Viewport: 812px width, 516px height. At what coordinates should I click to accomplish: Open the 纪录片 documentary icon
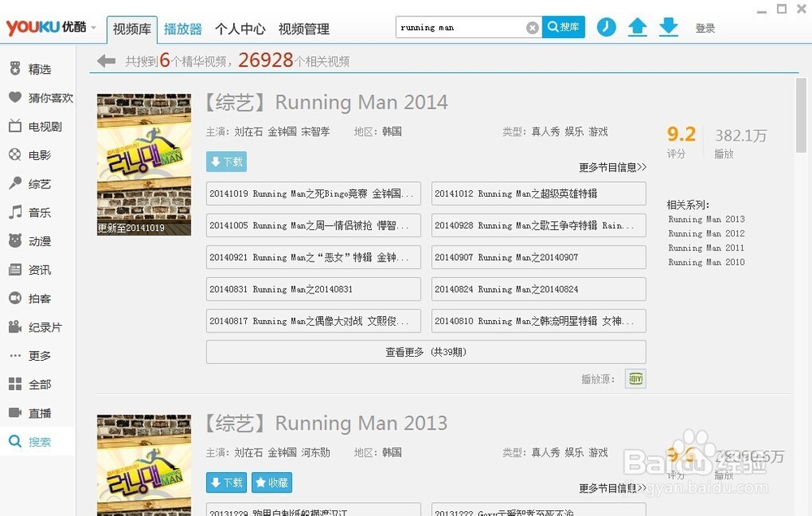click(15, 327)
